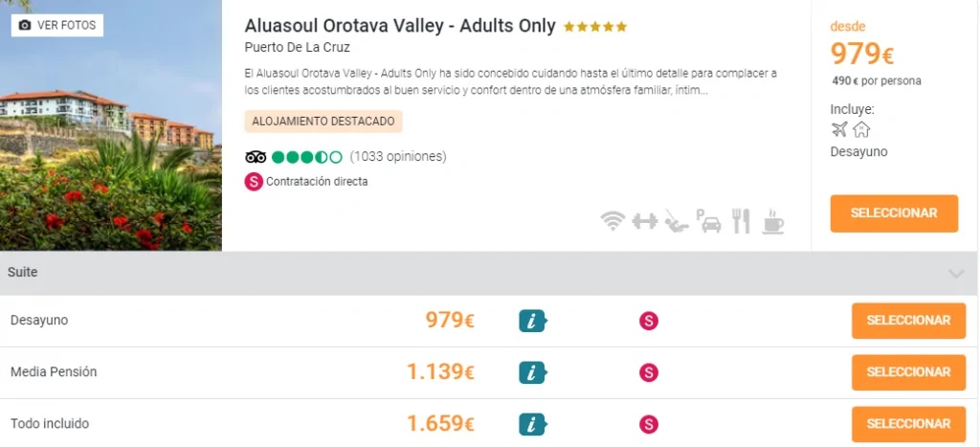This screenshot has height=447, width=980.
Task: Click the hotel photo thumbnail
Action: click(x=111, y=144)
